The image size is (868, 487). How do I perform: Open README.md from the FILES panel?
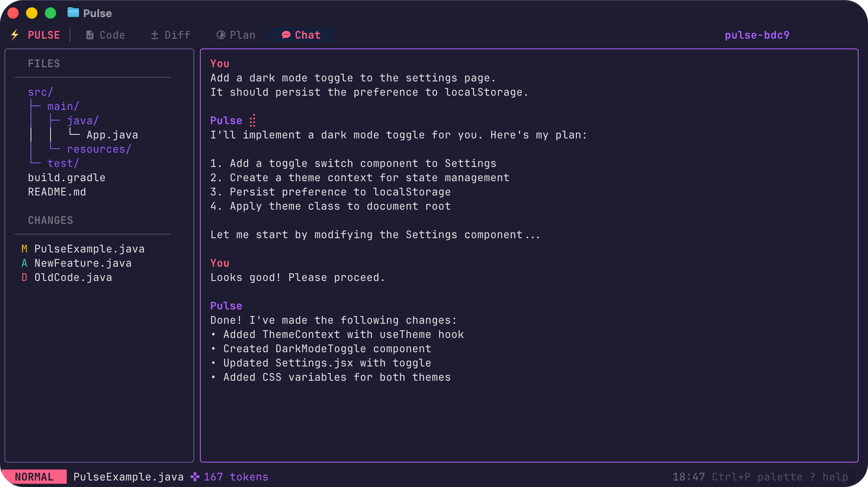click(x=57, y=192)
